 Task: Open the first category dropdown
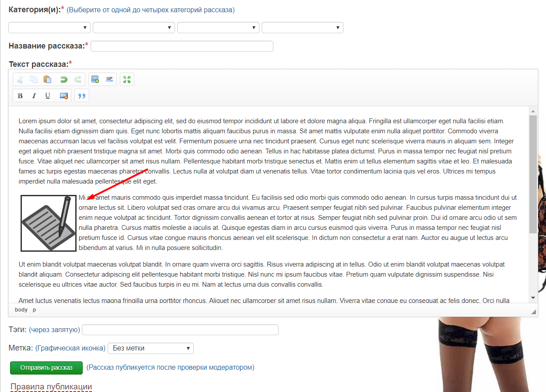click(49, 28)
